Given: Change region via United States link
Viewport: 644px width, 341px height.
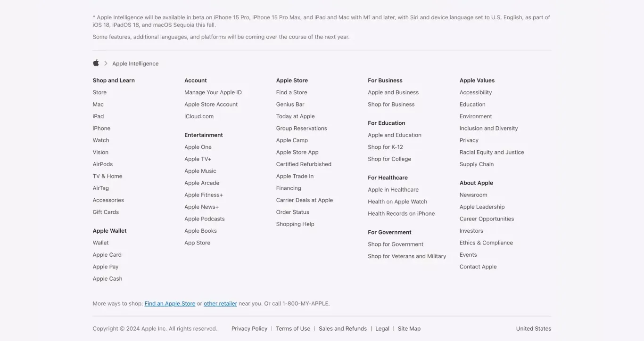Looking at the screenshot, I should pos(534,329).
